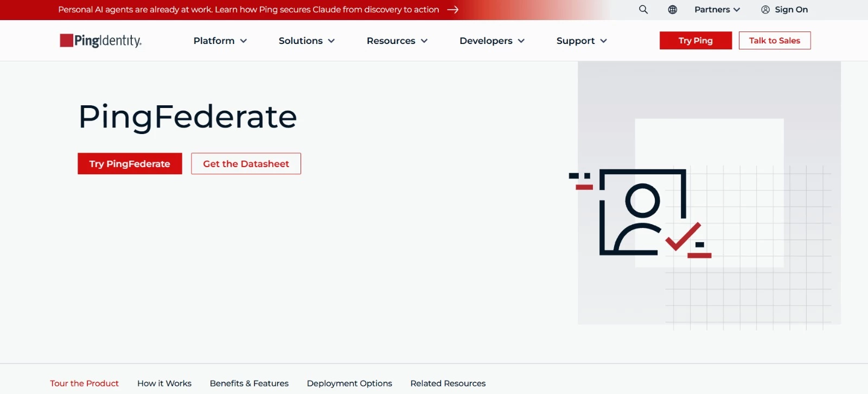Open the globe language selector
This screenshot has height=394, width=868.
pos(673,9)
